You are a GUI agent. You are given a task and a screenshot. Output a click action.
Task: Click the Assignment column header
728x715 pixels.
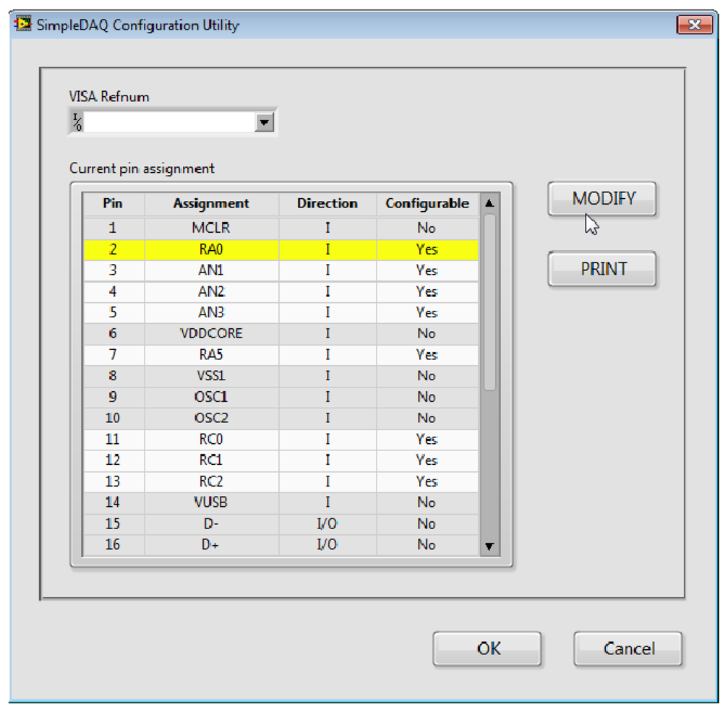(212, 204)
